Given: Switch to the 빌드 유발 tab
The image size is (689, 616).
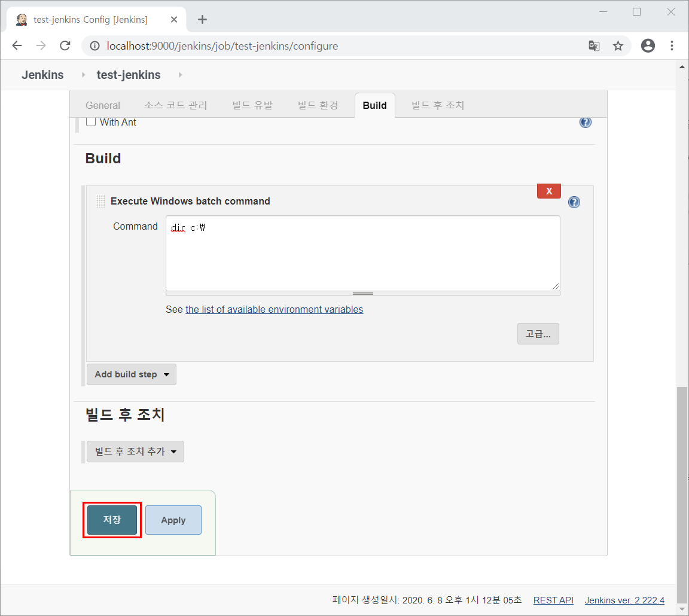Looking at the screenshot, I should pos(252,105).
